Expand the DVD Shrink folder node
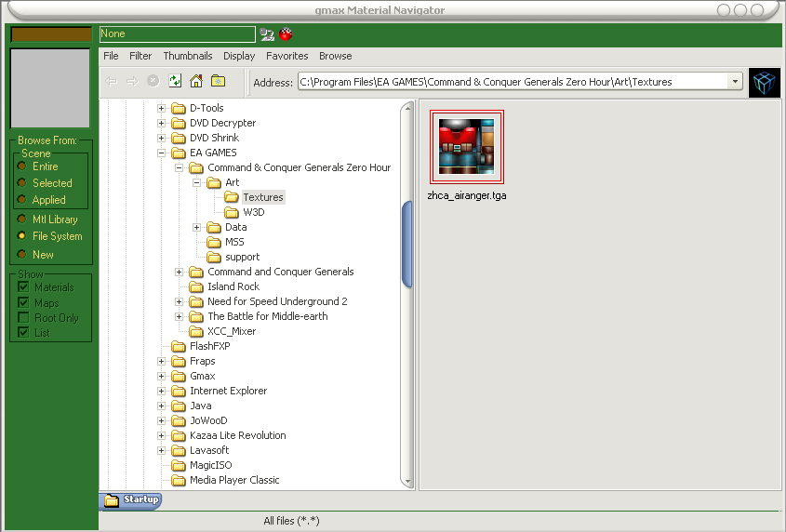The image size is (786, 532). click(162, 138)
